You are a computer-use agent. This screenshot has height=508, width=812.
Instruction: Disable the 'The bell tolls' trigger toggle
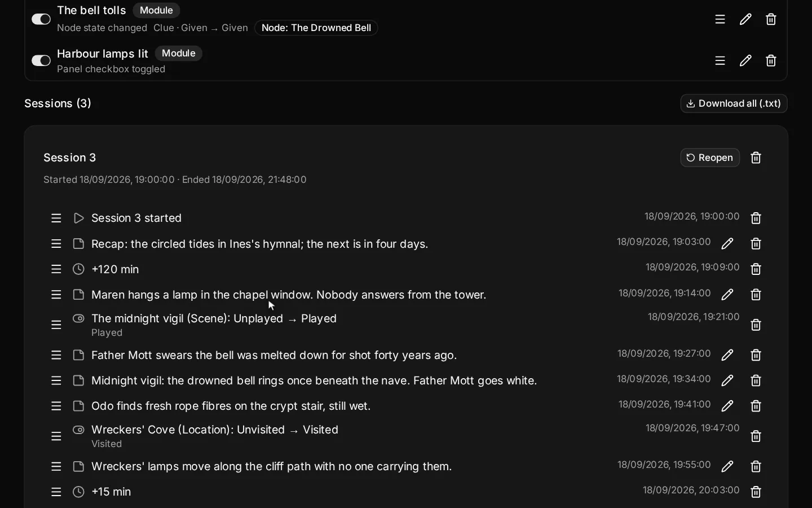(x=41, y=19)
